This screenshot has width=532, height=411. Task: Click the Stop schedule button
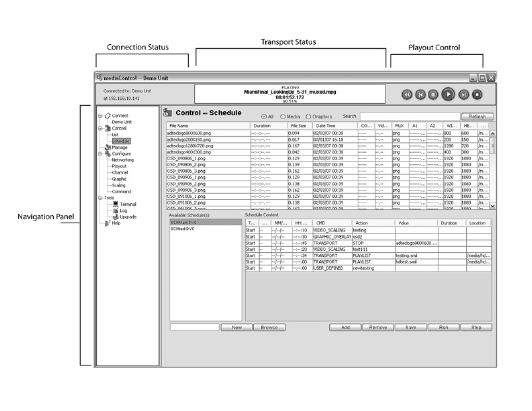tap(476, 327)
